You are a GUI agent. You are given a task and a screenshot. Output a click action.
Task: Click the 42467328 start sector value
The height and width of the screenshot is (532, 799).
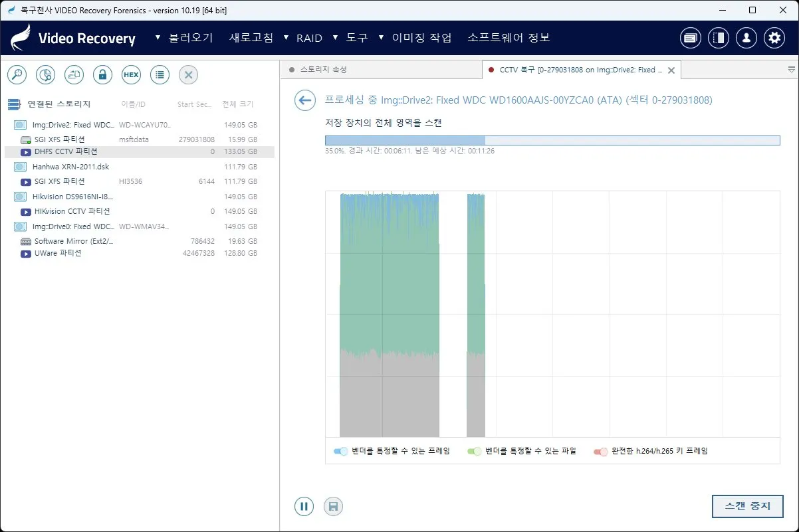click(x=198, y=253)
